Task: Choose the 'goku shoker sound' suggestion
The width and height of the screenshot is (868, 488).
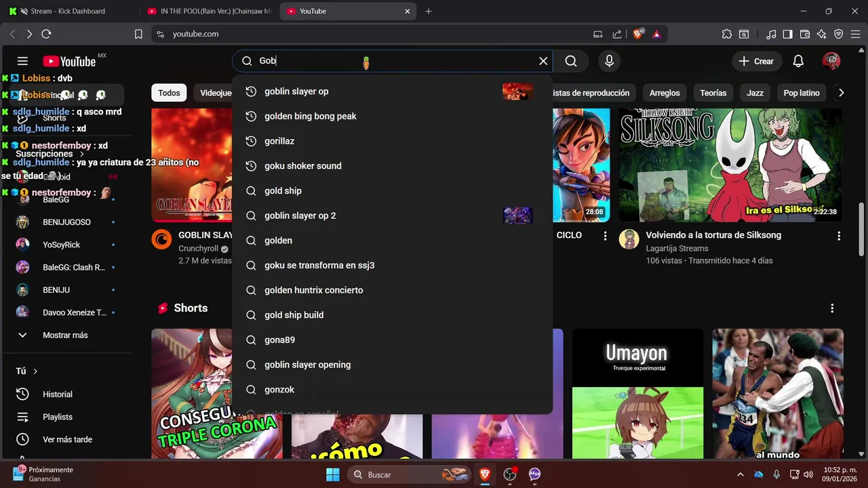Action: 392,166
